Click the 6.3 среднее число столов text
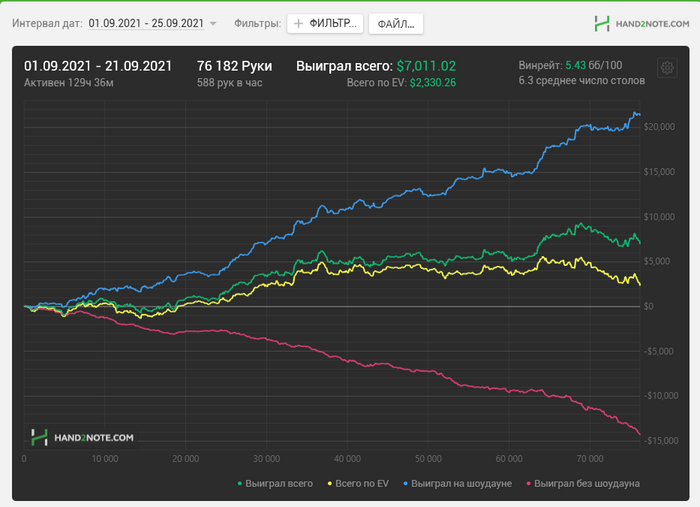 [x=582, y=80]
